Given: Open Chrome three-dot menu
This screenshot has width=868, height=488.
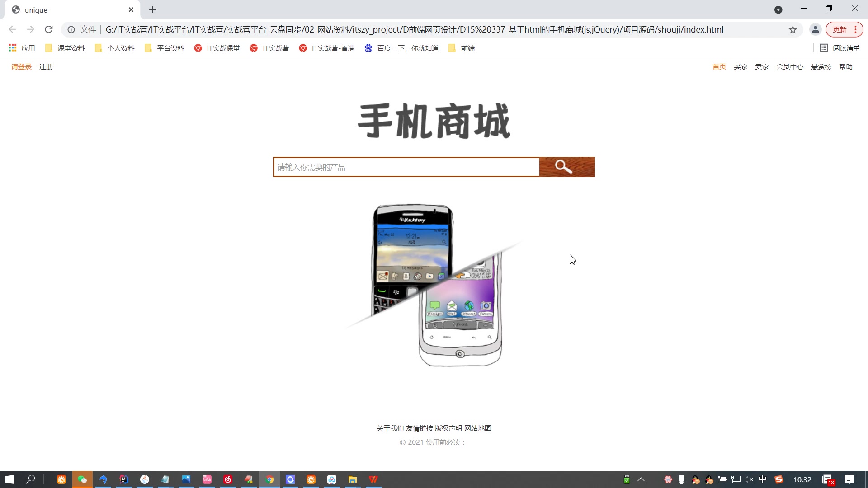Looking at the screenshot, I should tap(856, 30).
